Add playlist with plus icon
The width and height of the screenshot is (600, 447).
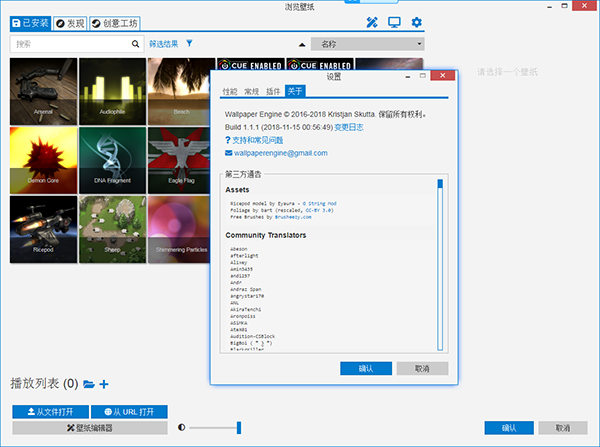[x=104, y=384]
